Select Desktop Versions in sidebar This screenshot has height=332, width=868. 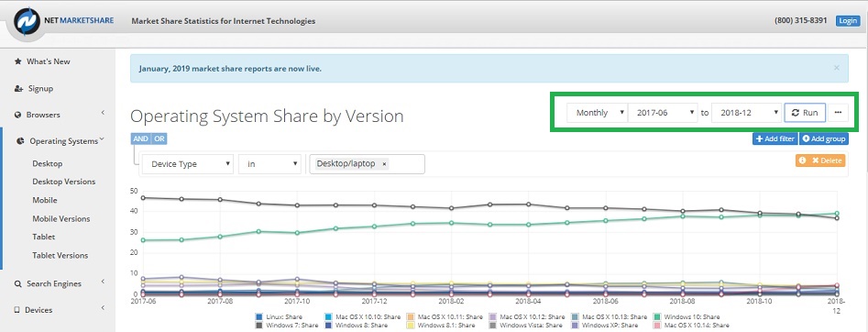pos(63,182)
